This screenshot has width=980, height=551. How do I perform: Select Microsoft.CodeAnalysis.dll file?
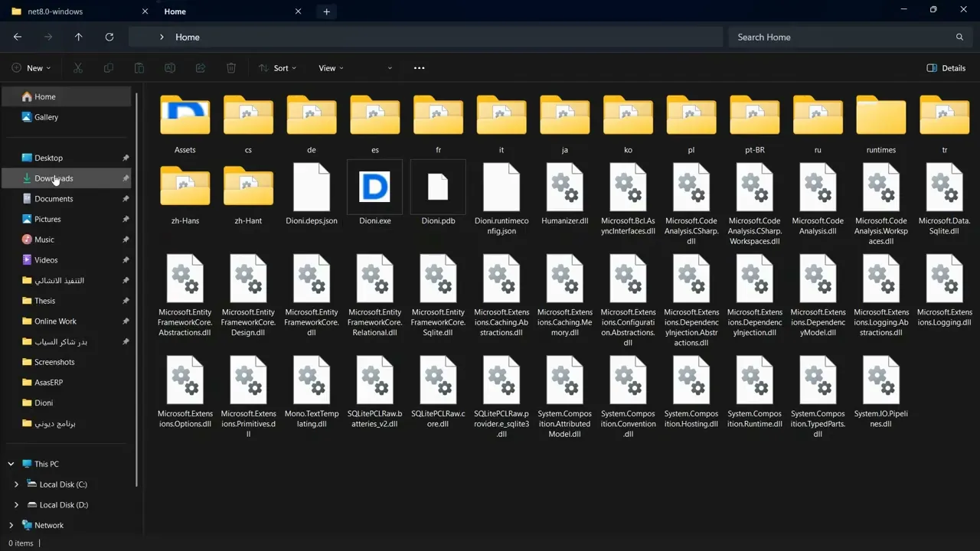[x=818, y=199]
